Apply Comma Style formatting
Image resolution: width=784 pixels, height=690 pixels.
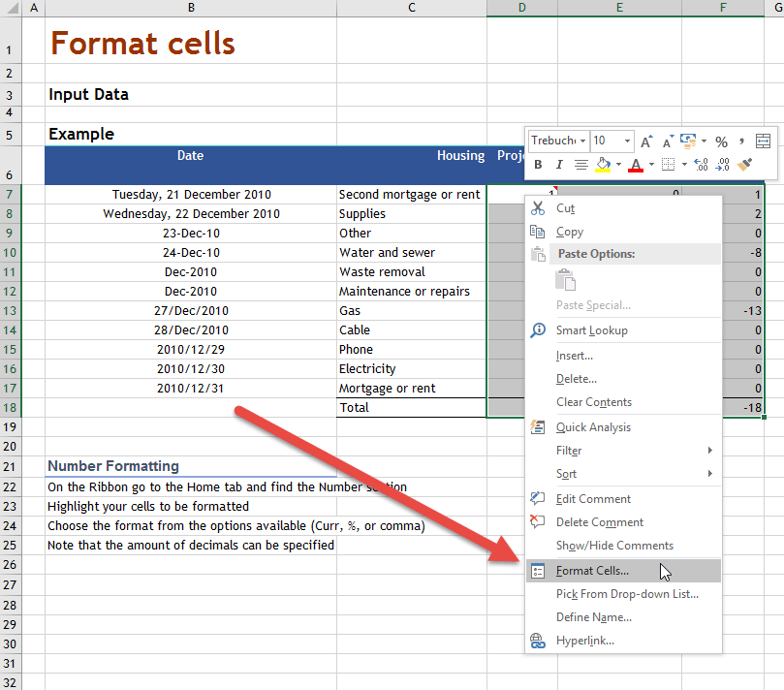tap(742, 141)
